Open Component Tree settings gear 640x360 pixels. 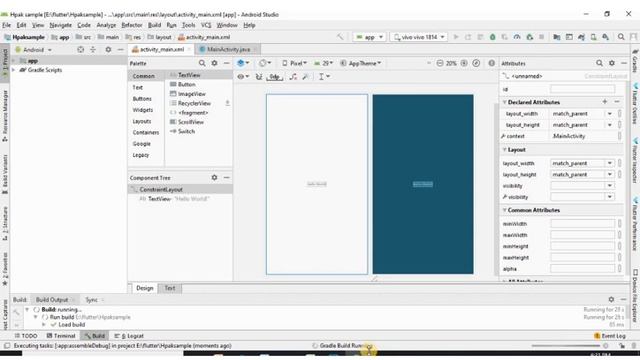coord(214,178)
